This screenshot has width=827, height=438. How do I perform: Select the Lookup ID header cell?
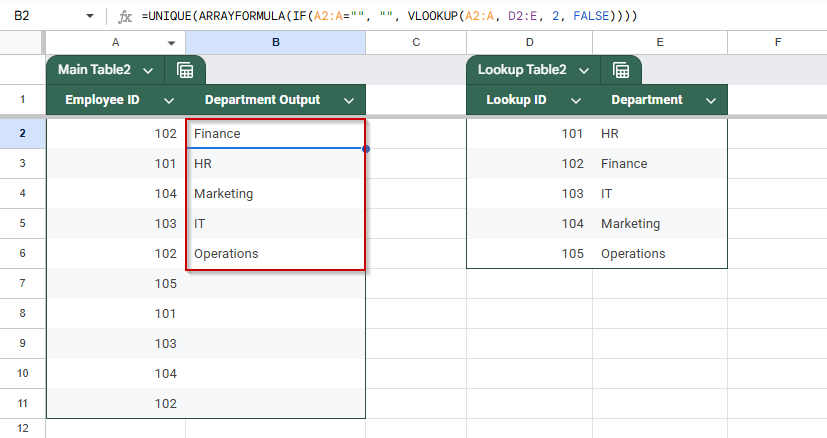pyautogui.click(x=530, y=100)
